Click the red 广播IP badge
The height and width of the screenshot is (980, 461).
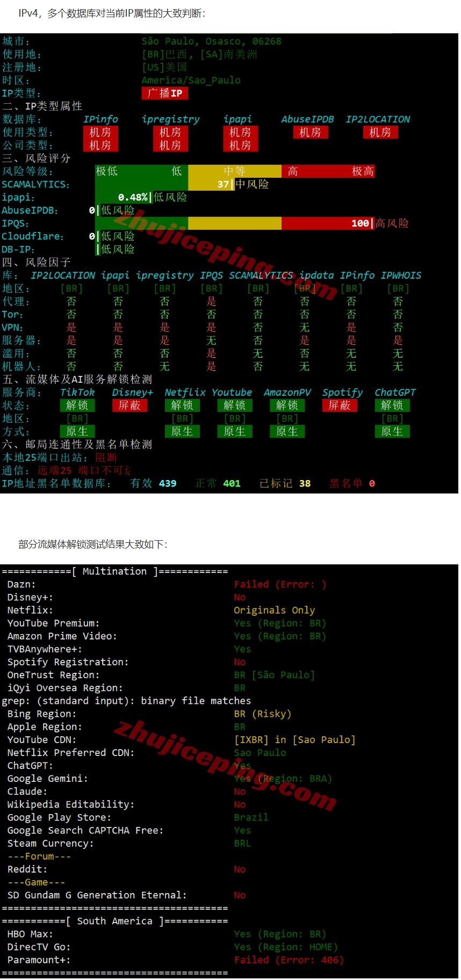point(165,93)
